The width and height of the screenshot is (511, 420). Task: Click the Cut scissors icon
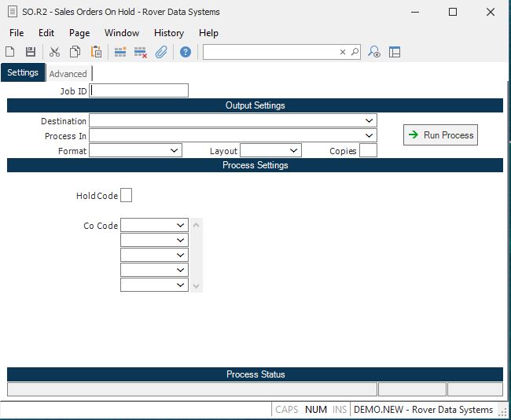coord(54,52)
